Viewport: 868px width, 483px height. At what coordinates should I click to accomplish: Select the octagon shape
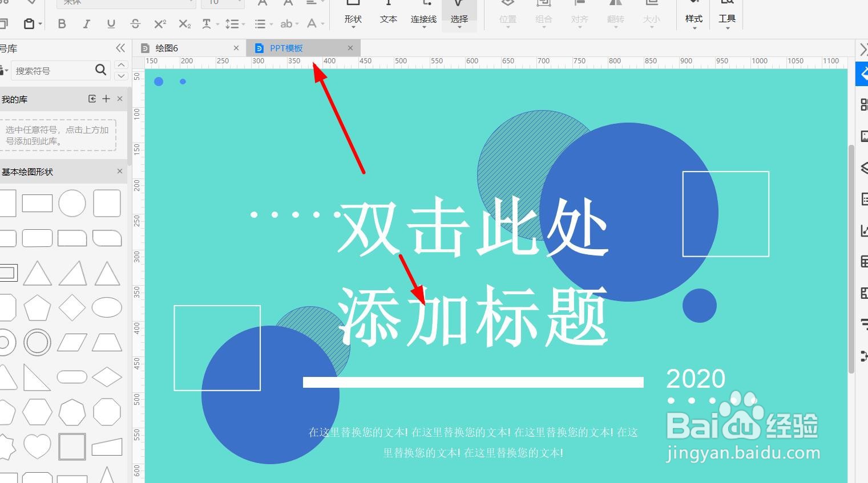(107, 412)
